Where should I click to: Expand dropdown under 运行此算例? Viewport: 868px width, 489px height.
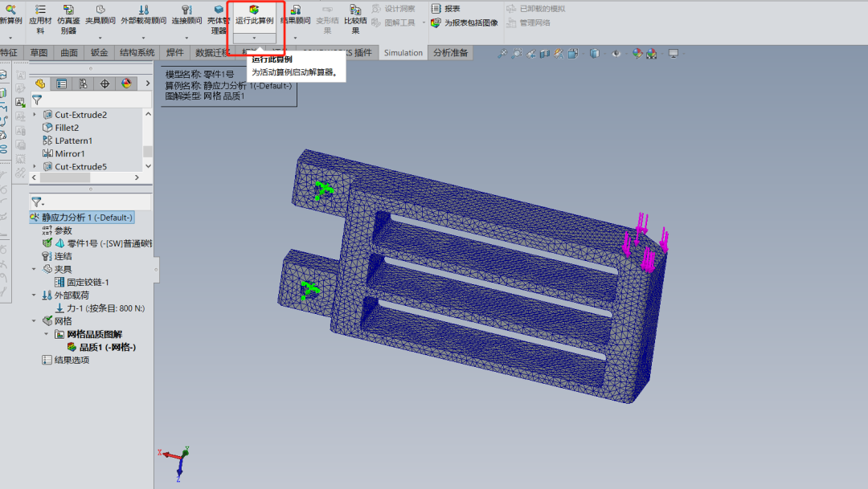tap(254, 39)
